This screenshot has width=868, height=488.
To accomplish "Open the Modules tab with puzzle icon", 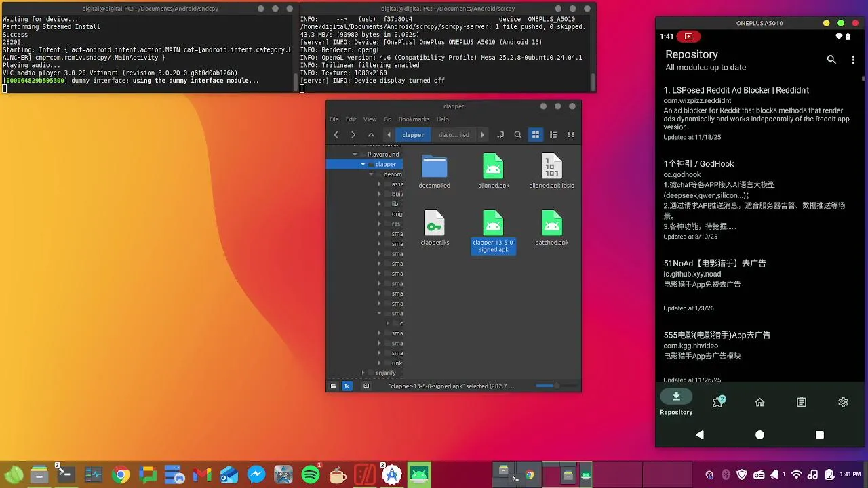I will [719, 402].
